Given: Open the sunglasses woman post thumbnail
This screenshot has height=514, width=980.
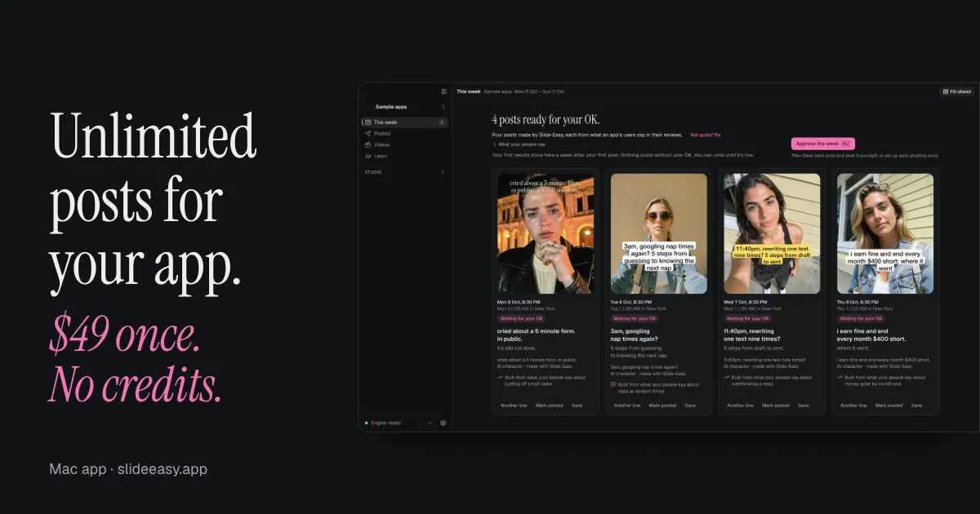Looking at the screenshot, I should point(659,233).
